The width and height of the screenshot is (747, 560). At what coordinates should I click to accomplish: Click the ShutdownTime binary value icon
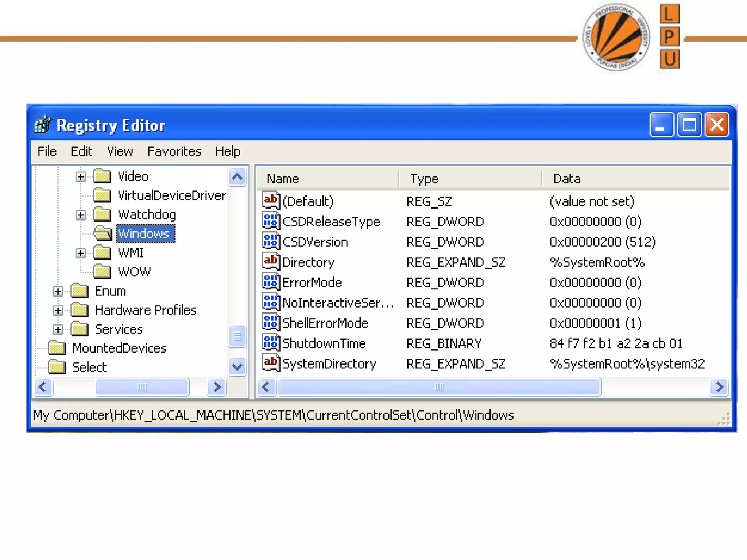271,343
